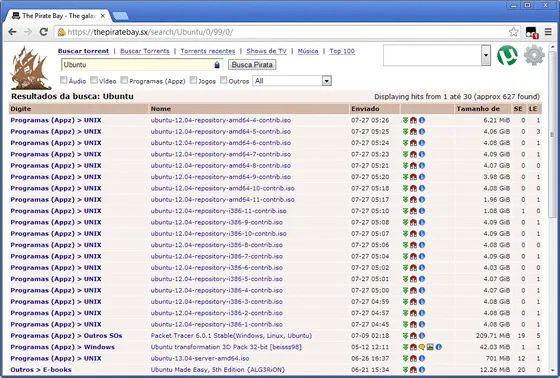Reload the page with the refresh icon
The width and height of the screenshot is (560, 378).
(x=44, y=32)
